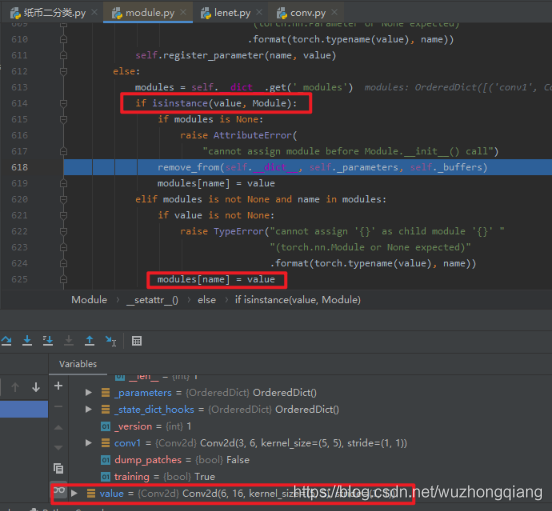
Task: Click Step Into My Code icon
Action: (48, 341)
